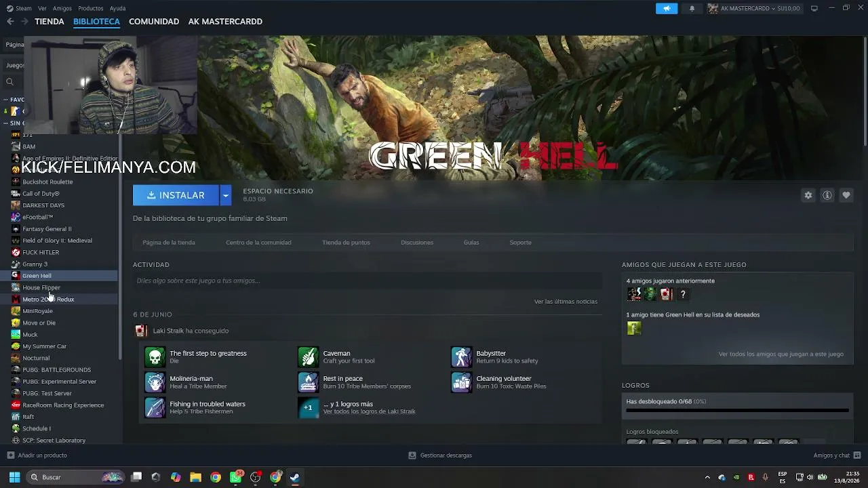Show Green Hell game info icon

coord(827,195)
